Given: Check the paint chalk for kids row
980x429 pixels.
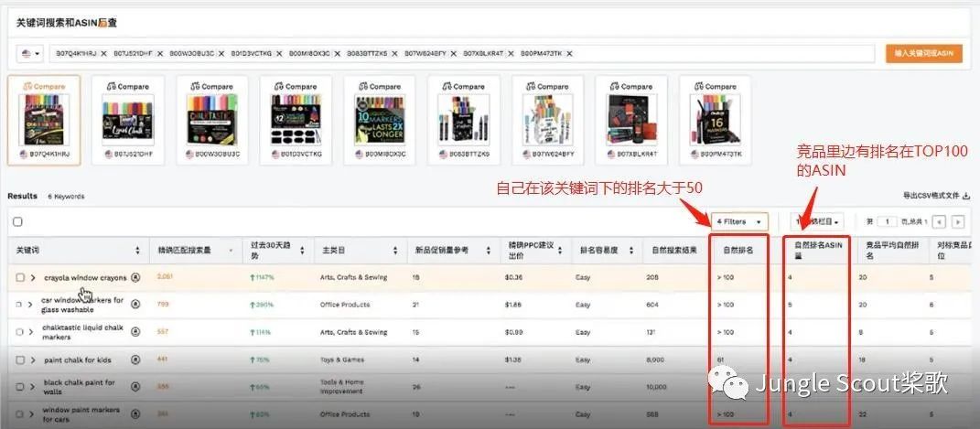Looking at the screenshot, I should click(x=20, y=359).
